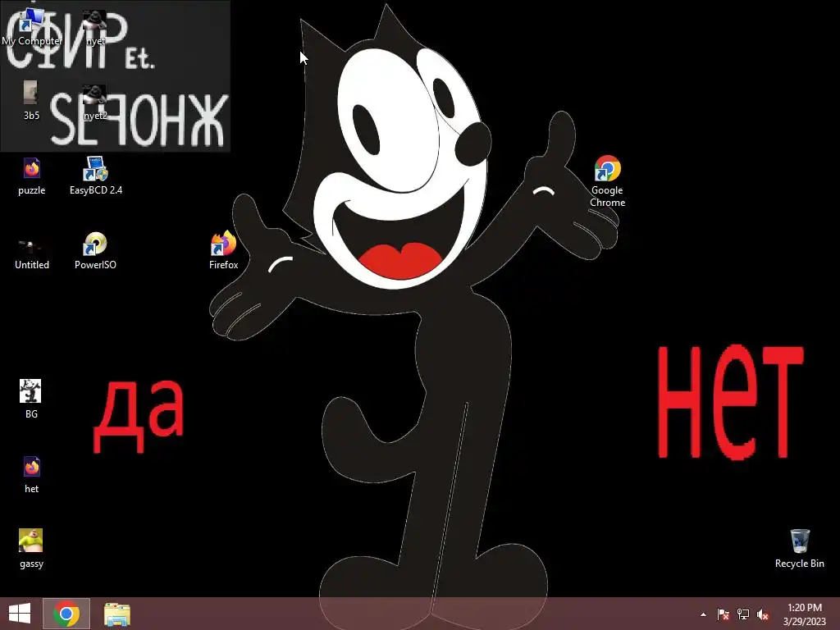840x630 pixels.
Task: Select the PowerISO shortcut
Action: (95, 251)
